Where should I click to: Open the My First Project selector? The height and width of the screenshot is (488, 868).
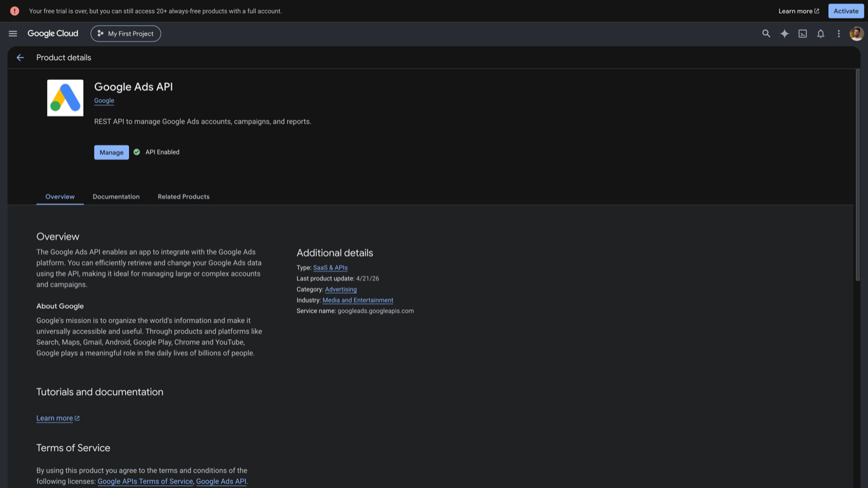126,33
